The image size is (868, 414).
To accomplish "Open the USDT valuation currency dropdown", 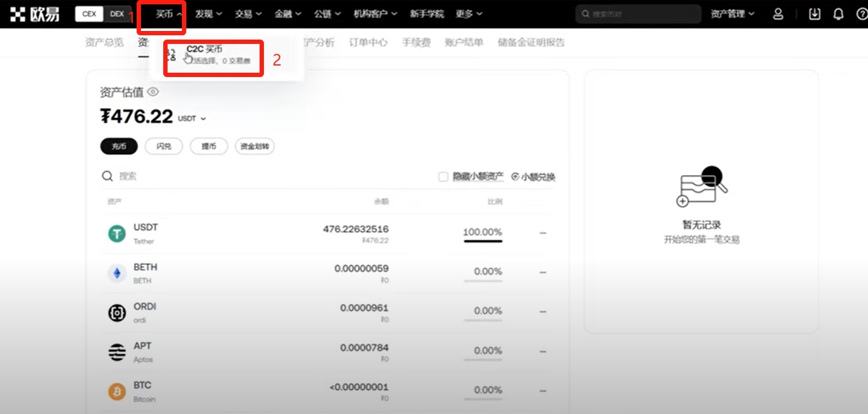I will click(192, 118).
